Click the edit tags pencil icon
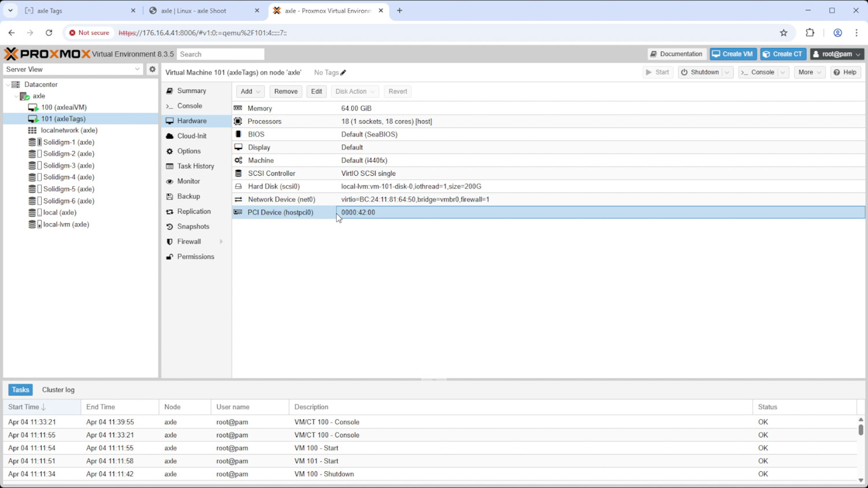 (343, 72)
